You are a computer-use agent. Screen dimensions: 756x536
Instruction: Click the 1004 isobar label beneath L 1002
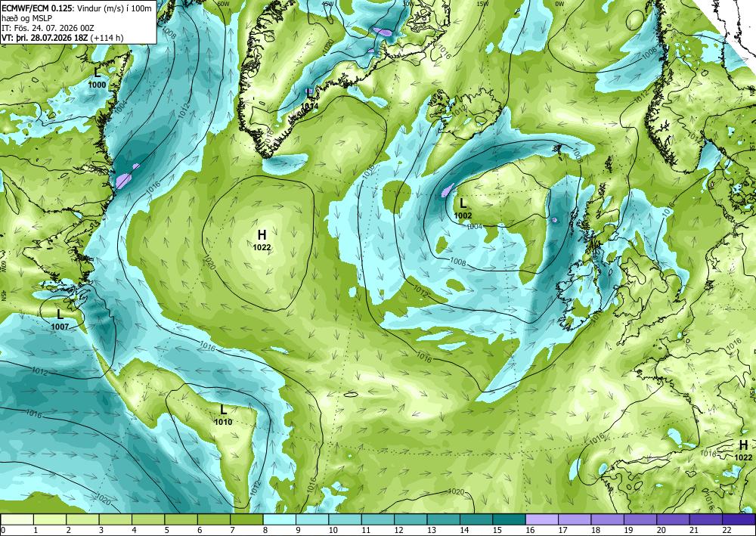click(475, 226)
